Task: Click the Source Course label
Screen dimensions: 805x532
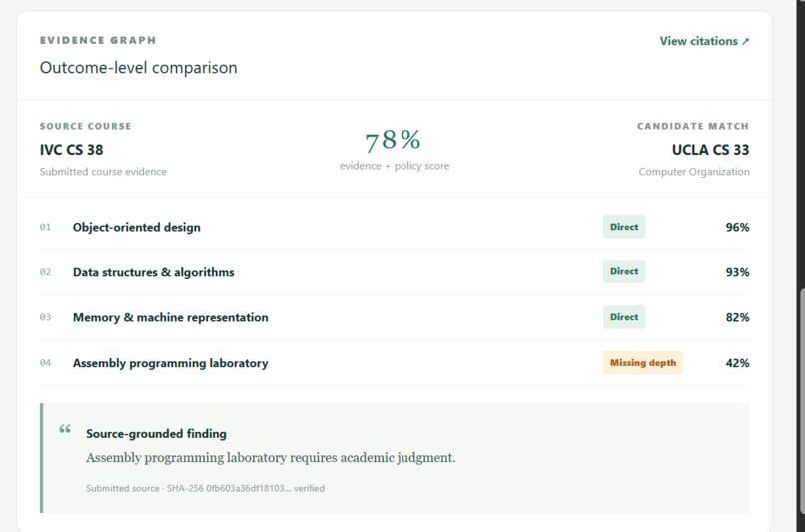Action: 85,126
